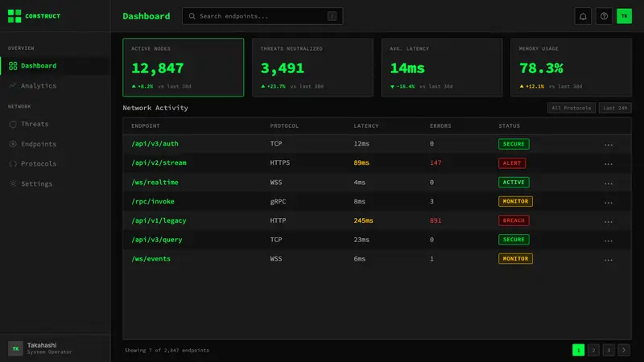
Task: Sort by Errors column header
Action: [440, 126]
